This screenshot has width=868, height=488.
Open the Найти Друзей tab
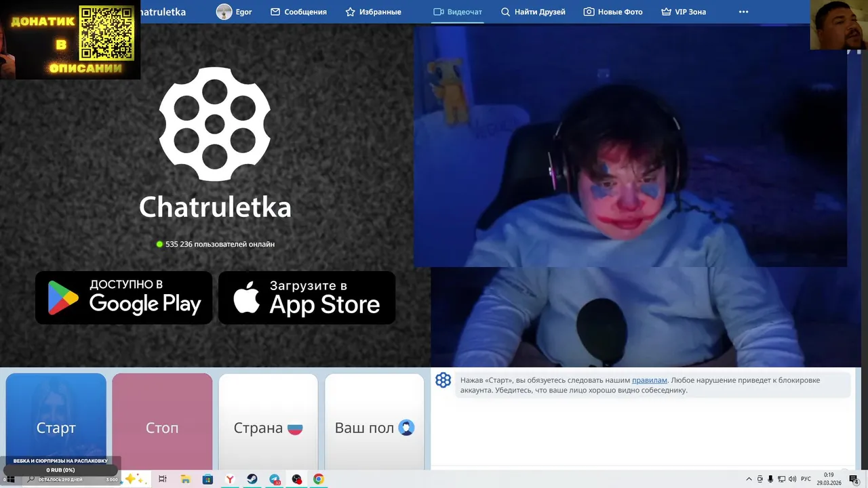(533, 12)
